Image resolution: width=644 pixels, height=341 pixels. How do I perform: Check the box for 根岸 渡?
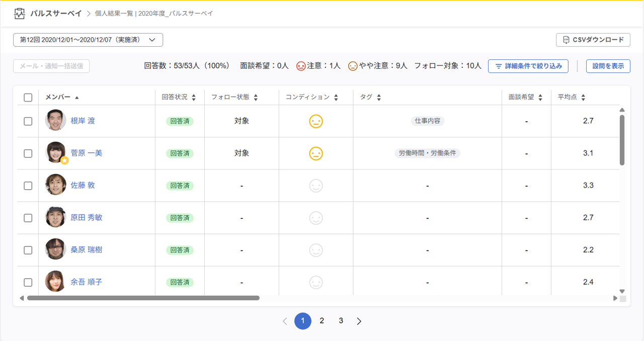[x=28, y=121]
